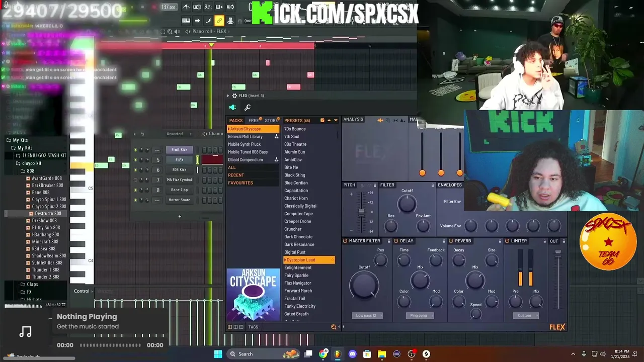Viewport: 644px width, 362px height.
Task: Select previous preset with up arrow
Action: pyautogui.click(x=329, y=120)
